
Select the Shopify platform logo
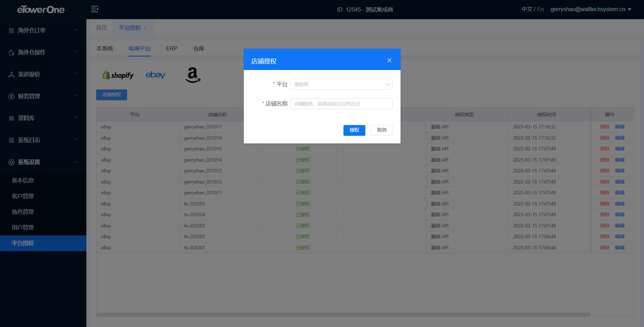point(118,75)
